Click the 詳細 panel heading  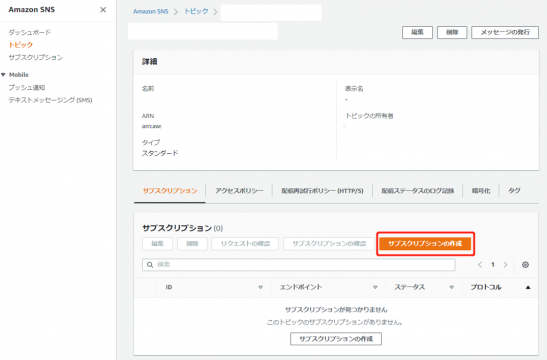tap(149, 62)
